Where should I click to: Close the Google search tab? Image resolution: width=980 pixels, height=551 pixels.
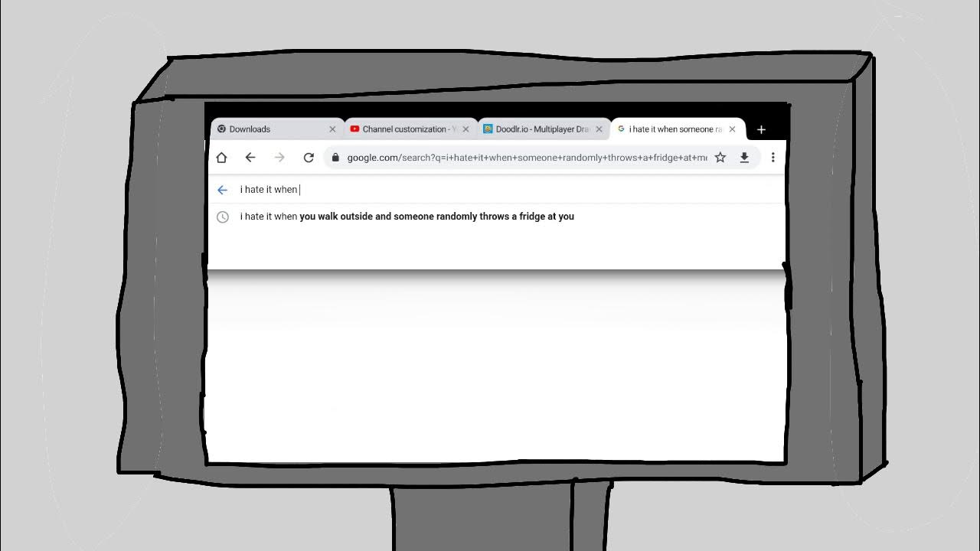click(732, 129)
